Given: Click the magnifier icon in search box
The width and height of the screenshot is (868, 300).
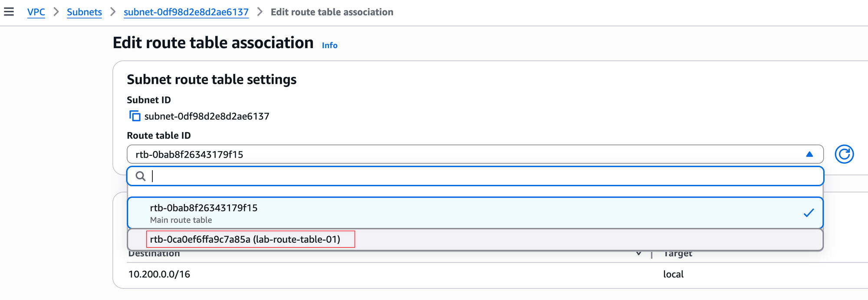Looking at the screenshot, I should [x=141, y=176].
